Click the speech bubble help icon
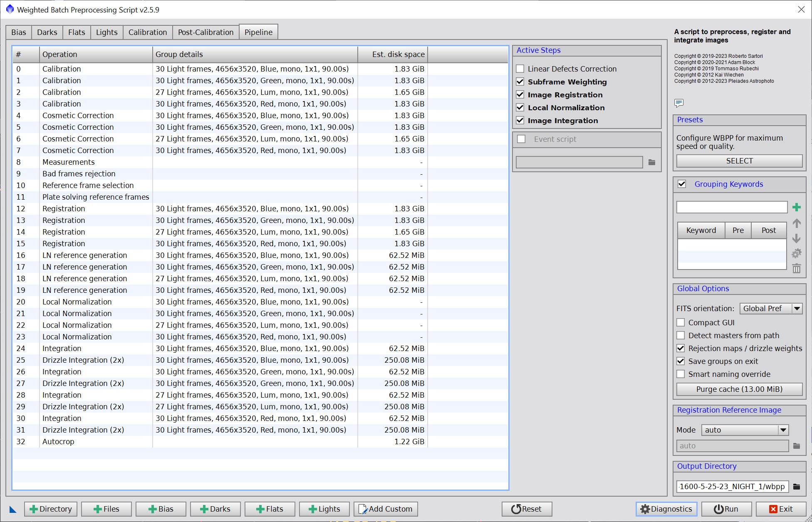Screen dimensions: 812x522 679,103
